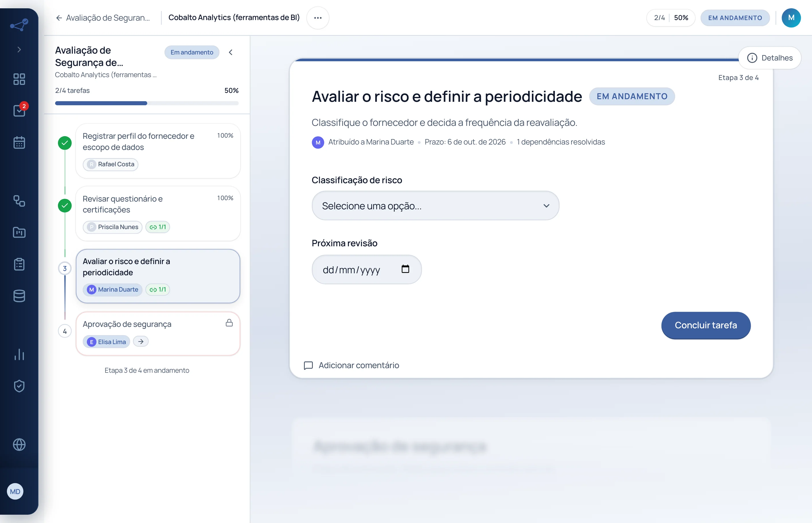This screenshot has height=523, width=812.
Task: Click the MD user avatar in sidebar
Action: point(15,491)
